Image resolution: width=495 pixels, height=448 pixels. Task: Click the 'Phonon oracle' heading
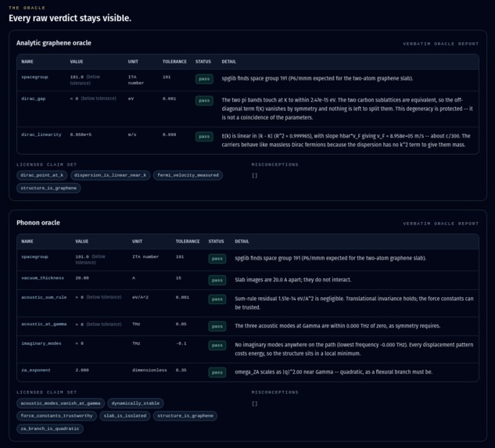(38, 223)
